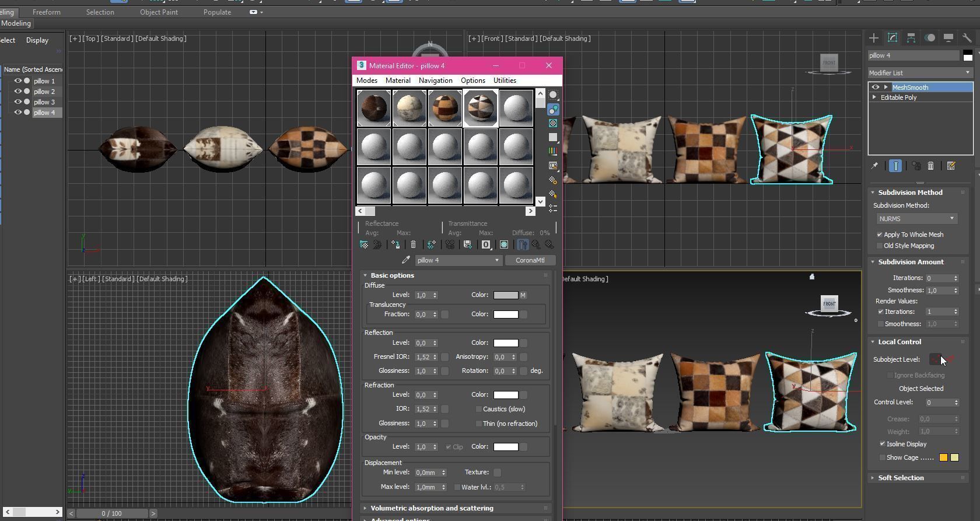Expand the Soft Selection rollout
980x521 pixels.
[901, 478]
